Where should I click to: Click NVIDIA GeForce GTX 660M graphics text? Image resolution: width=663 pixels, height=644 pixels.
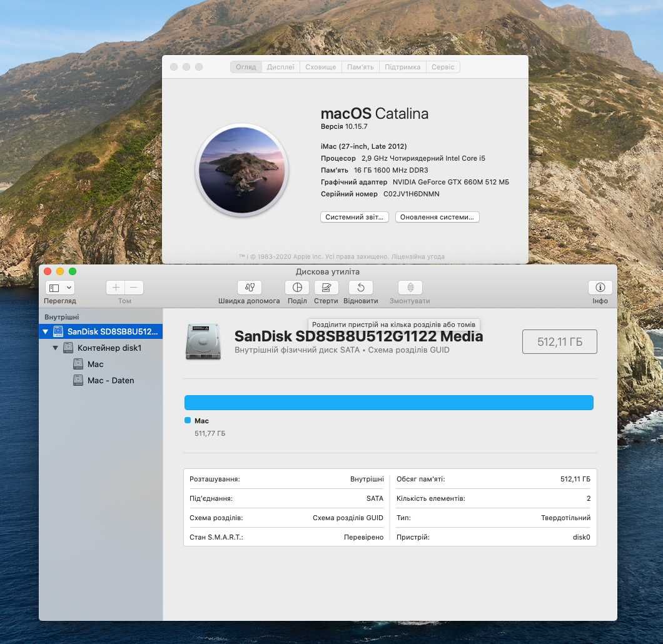pos(451,182)
